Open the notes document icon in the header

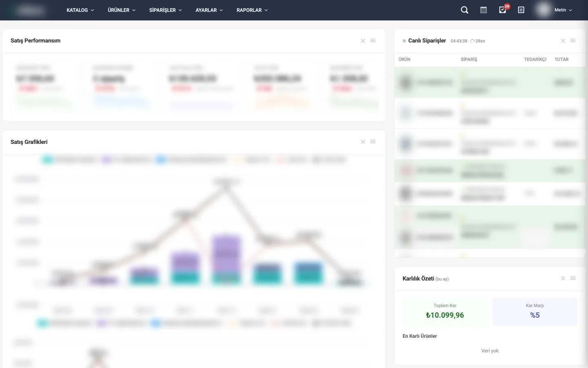(x=521, y=10)
